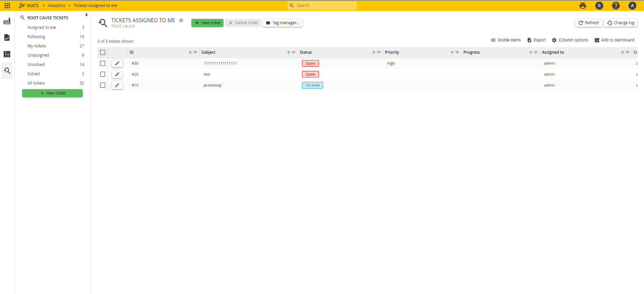This screenshot has height=294, width=644.
Task: Click the subject 1111111111111111
Action: click(x=220, y=63)
